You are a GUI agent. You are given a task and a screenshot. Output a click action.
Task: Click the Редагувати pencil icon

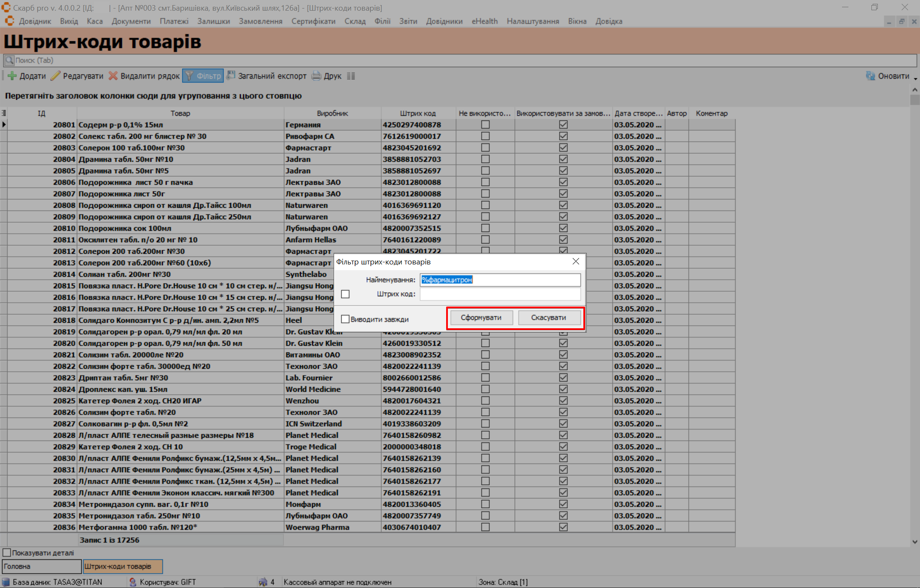55,76
